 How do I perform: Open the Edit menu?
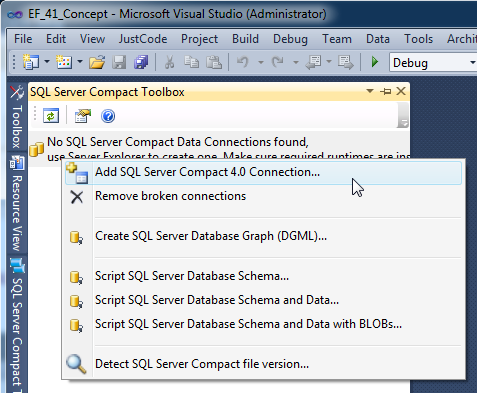tap(56, 39)
